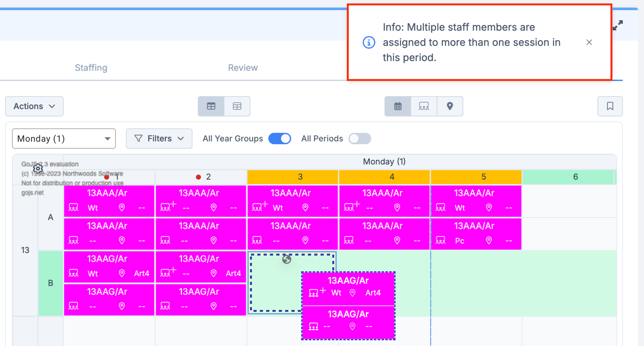
Task: Click the green band B row label
Action: (51, 283)
